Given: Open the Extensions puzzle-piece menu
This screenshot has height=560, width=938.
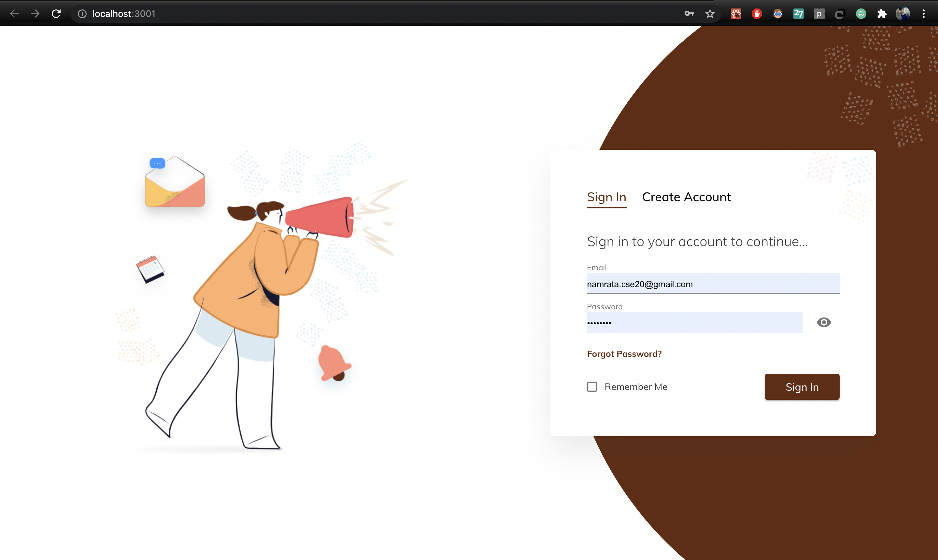Looking at the screenshot, I should 882,14.
